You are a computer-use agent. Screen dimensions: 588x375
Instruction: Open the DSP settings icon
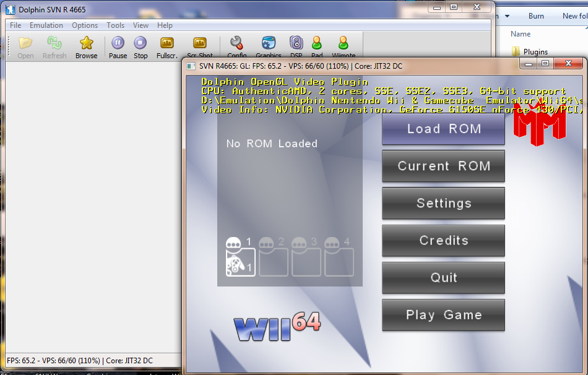click(x=296, y=43)
